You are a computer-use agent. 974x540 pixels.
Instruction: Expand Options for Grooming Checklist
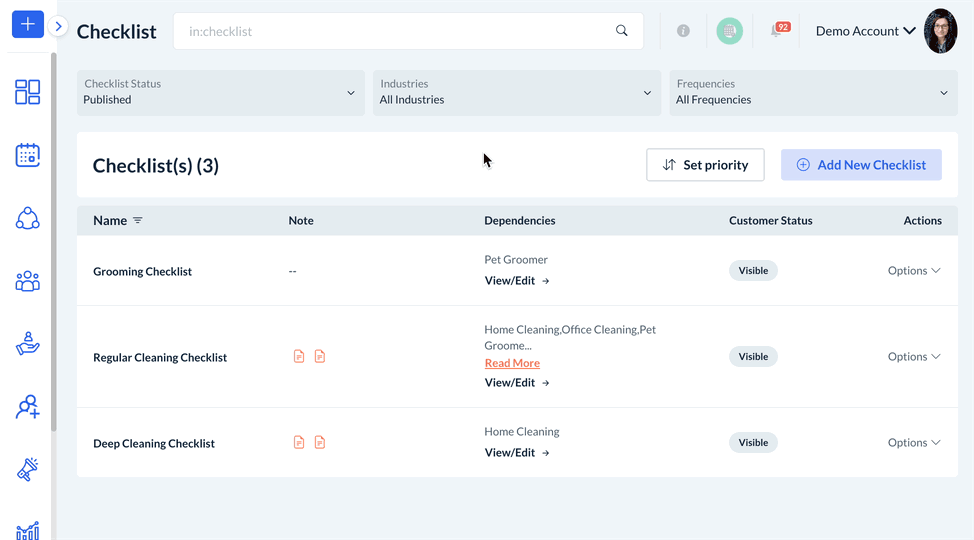[914, 271]
